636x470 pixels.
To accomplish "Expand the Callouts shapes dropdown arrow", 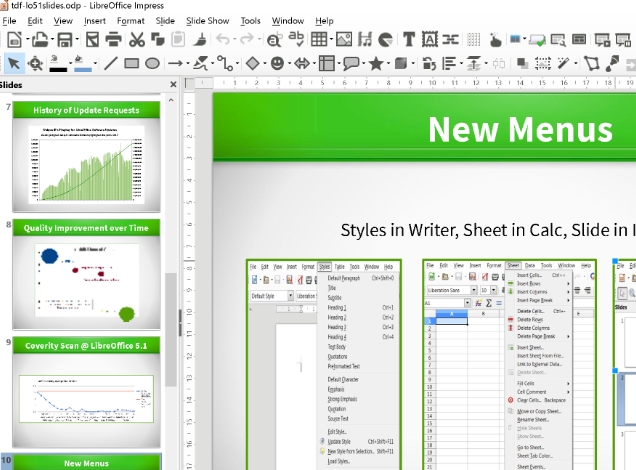I will click(x=364, y=64).
